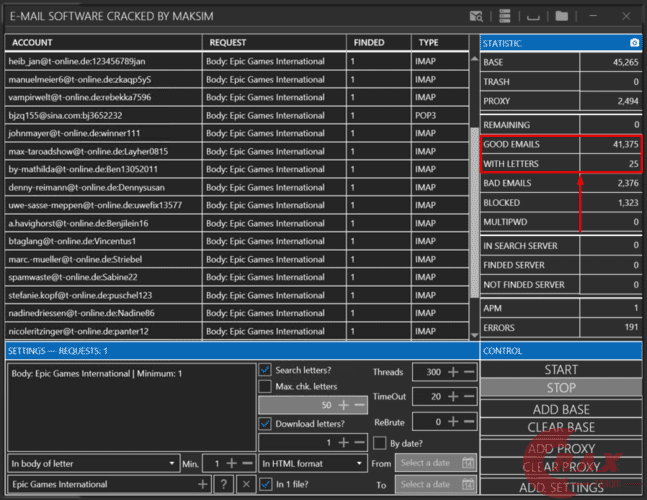Click POP3 type cell
647x500 pixels.
click(x=440, y=115)
